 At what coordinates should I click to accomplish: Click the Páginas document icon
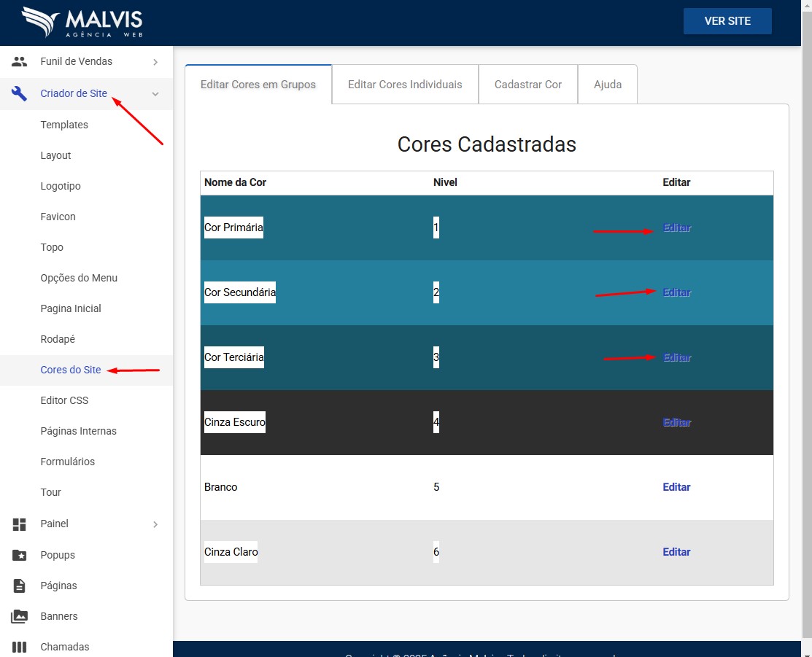coord(19,586)
